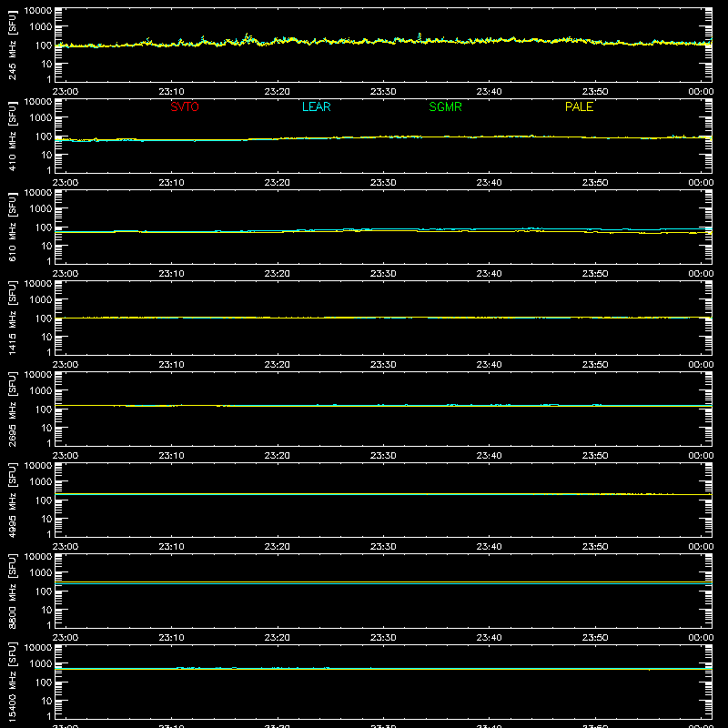728x728 pixels.
Task: Click the red SVTO station legend label
Action: point(185,106)
